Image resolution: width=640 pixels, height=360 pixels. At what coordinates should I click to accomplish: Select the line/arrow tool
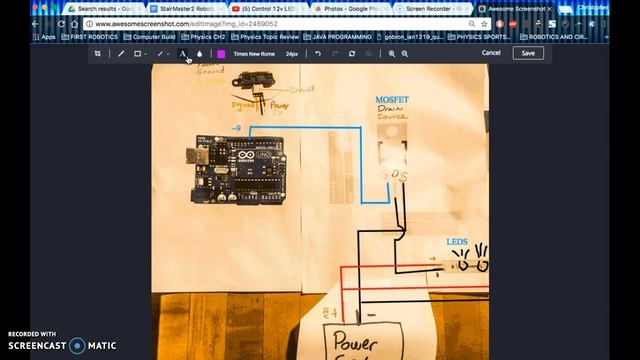160,53
